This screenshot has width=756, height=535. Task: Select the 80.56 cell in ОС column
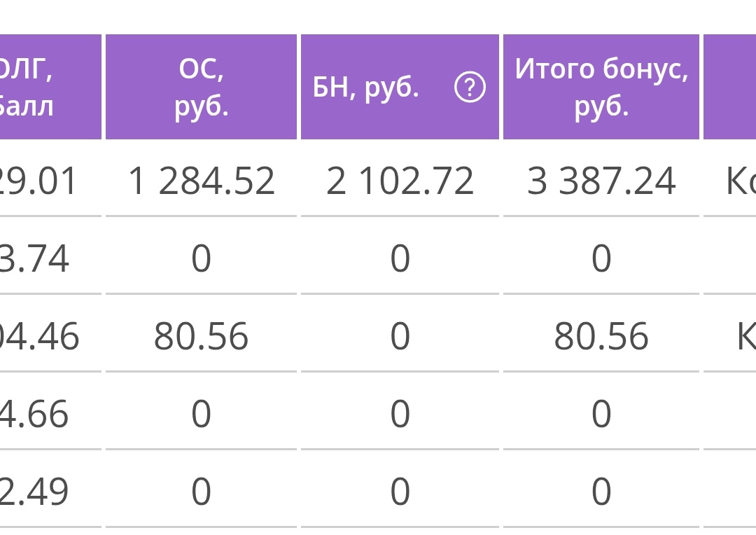[x=201, y=335]
